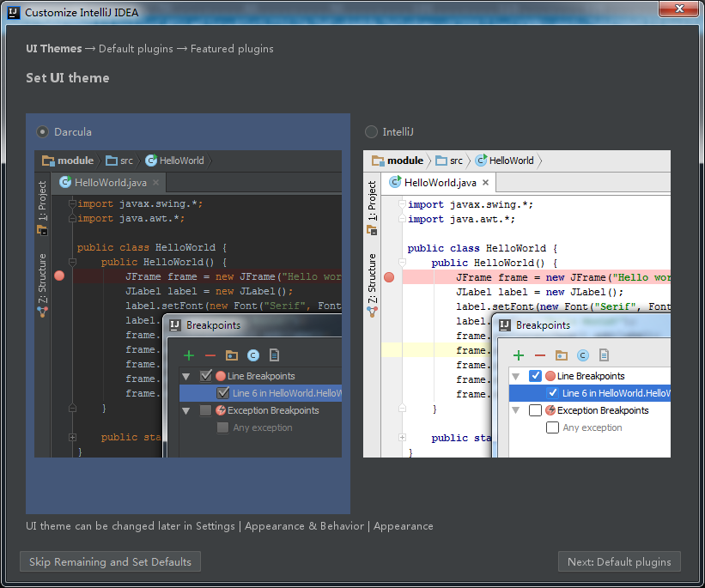Expand the public sta fold plus in Darcula editor
This screenshot has width=705, height=588.
pos(72,437)
